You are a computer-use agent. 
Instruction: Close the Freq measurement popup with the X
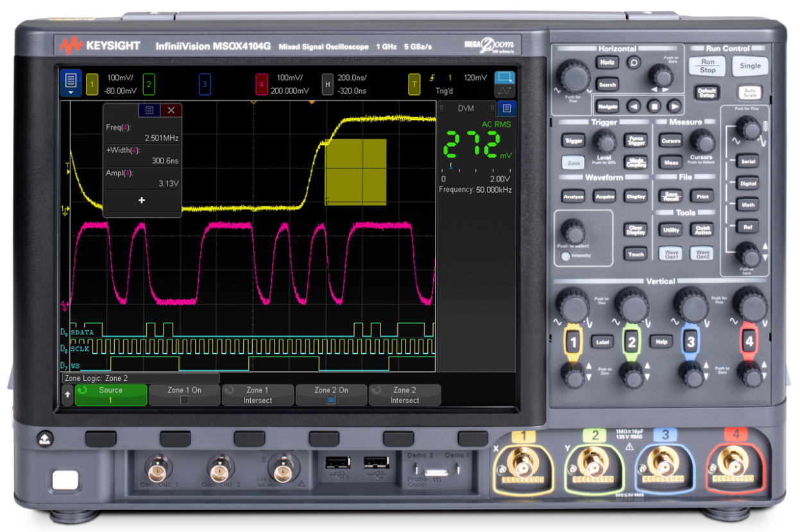(171, 110)
